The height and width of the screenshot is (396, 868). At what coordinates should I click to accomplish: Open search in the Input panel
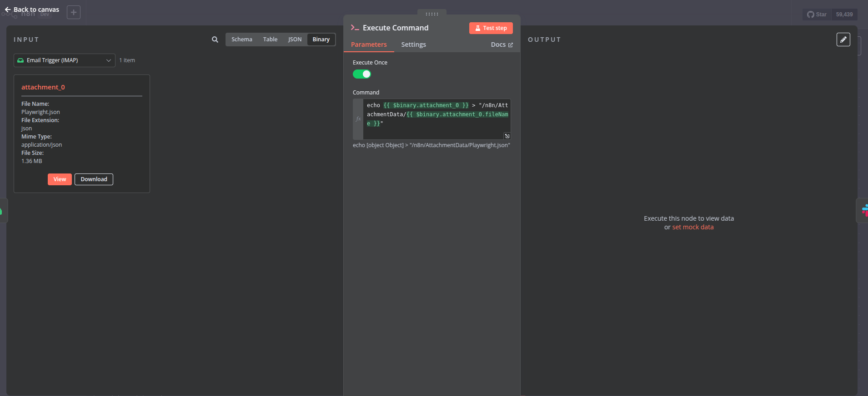pyautogui.click(x=215, y=40)
